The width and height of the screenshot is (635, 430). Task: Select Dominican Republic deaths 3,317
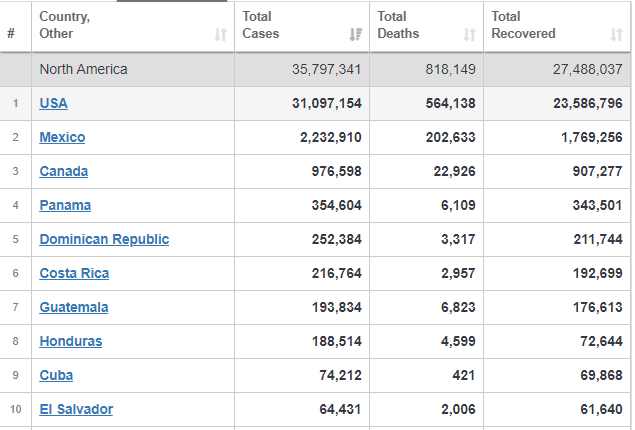pos(458,239)
